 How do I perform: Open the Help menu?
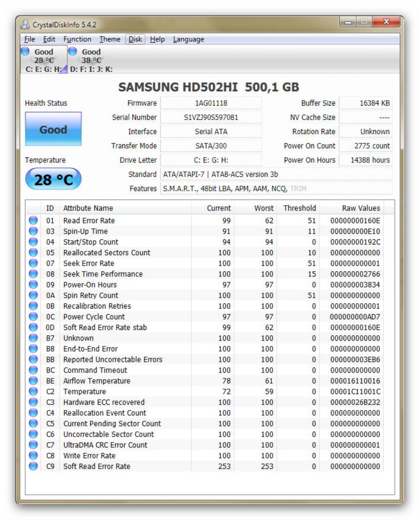tap(157, 39)
